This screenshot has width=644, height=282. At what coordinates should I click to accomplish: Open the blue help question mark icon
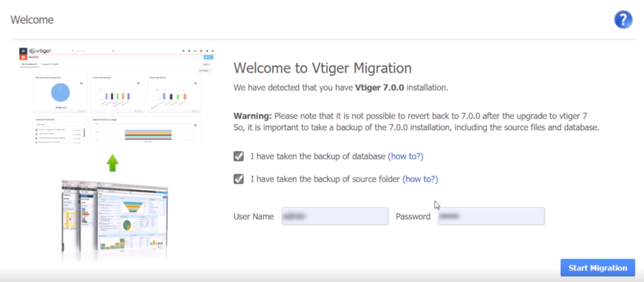pyautogui.click(x=623, y=19)
